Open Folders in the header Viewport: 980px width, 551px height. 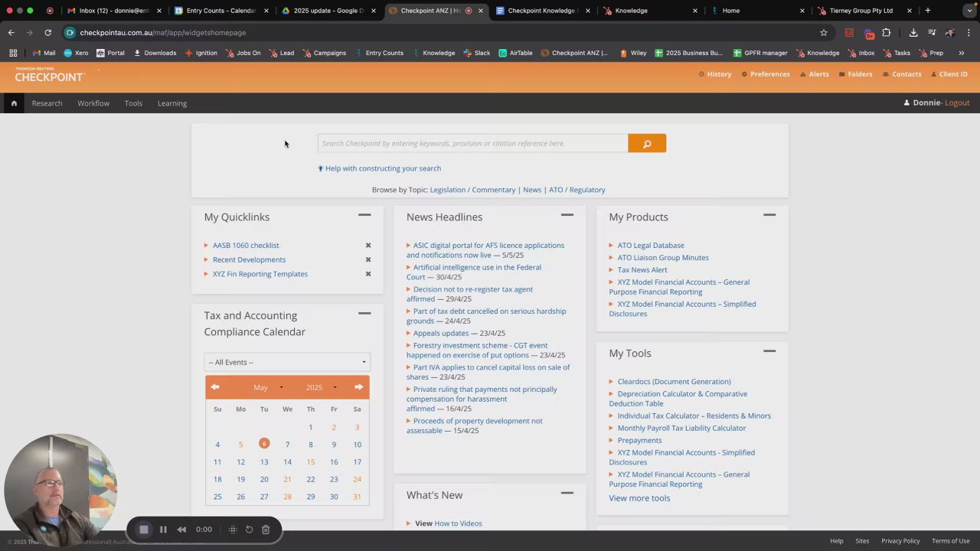[855, 74]
